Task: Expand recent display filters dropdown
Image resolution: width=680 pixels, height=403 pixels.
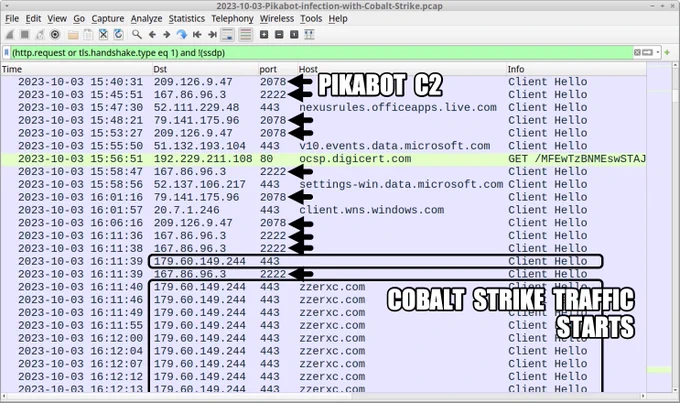Action: tap(657, 52)
